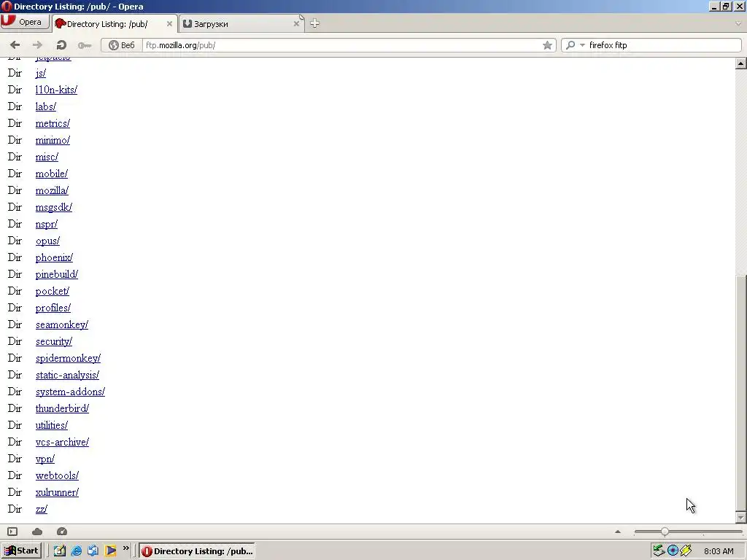Open a new tab with the plus button
This screenshot has height=560, width=747.
click(314, 23)
